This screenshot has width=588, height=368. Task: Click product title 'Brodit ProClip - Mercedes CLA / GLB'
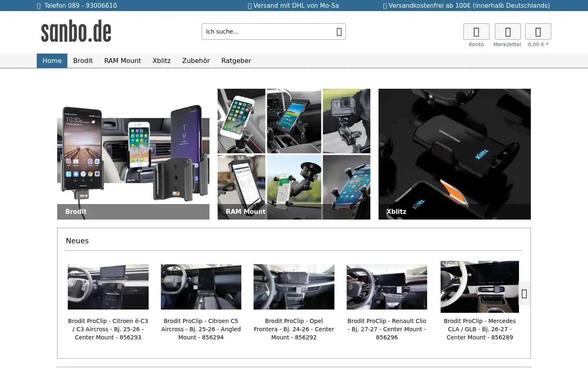point(480,329)
